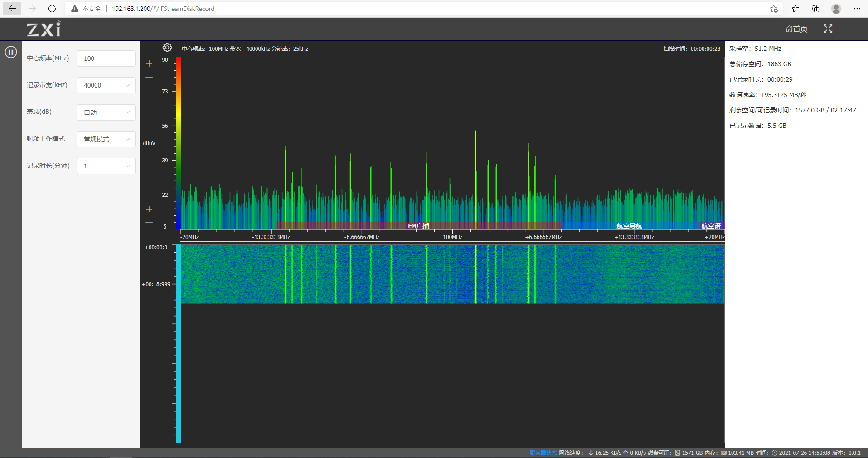The height and width of the screenshot is (458, 868).
Task: Click the upper minus zoom icon below 90
Action: 149,77
